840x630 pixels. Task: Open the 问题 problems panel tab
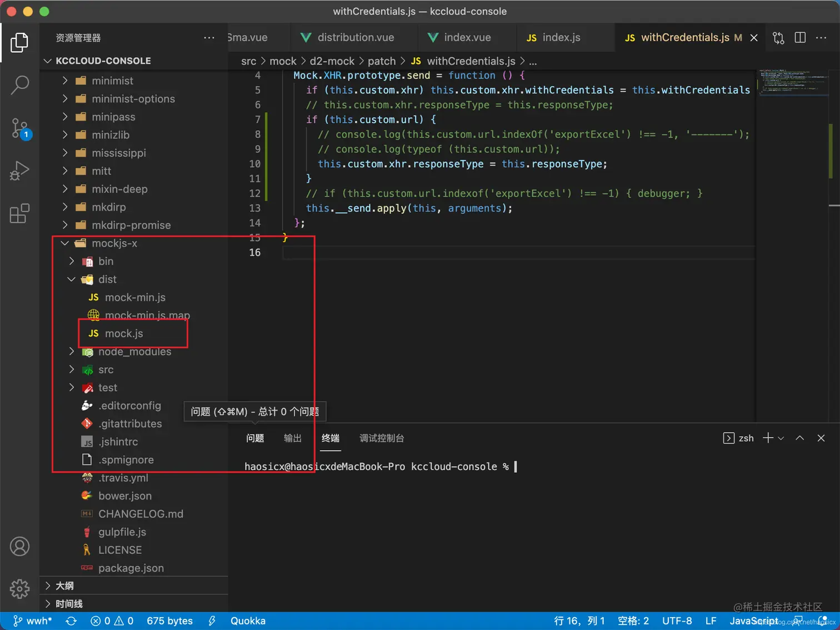(x=255, y=438)
